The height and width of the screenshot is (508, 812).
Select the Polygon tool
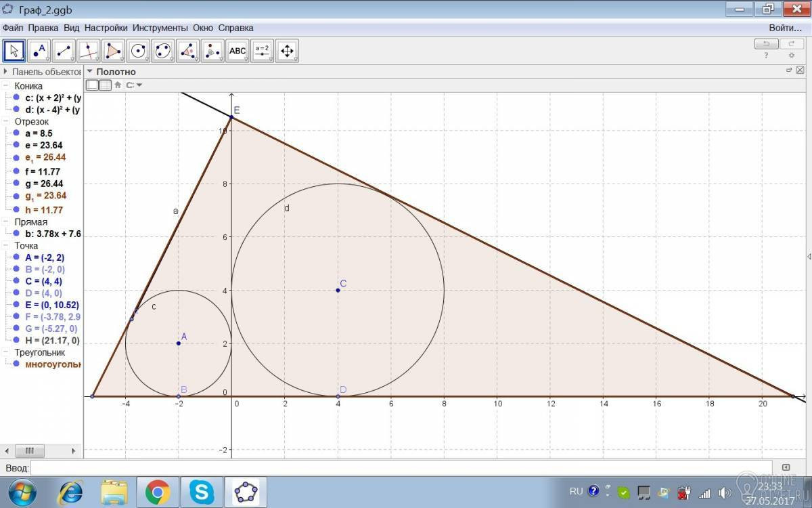pos(114,51)
